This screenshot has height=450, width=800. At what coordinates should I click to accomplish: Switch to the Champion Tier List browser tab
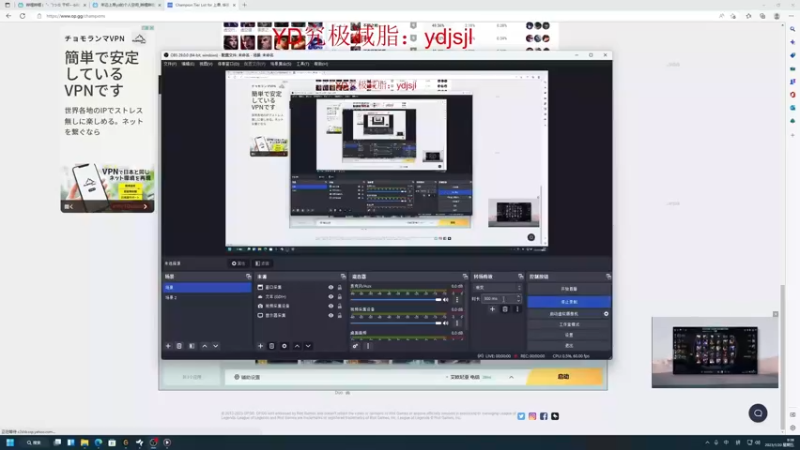[x=202, y=5]
